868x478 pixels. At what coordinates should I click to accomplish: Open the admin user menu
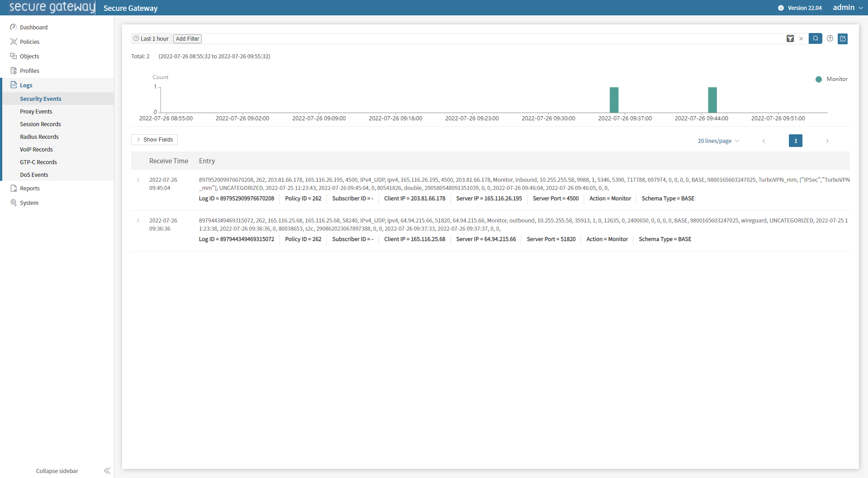(x=848, y=8)
